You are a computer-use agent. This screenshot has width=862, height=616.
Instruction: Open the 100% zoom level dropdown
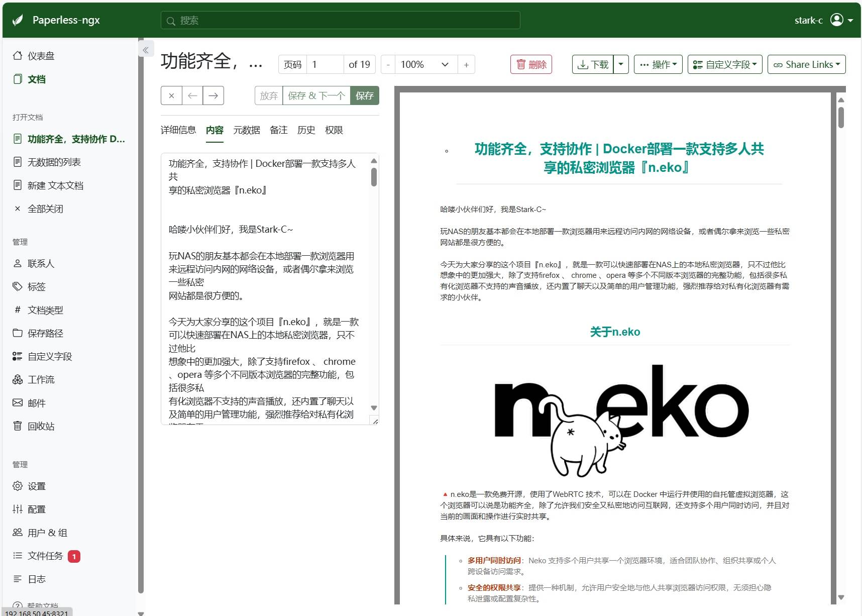click(x=426, y=64)
